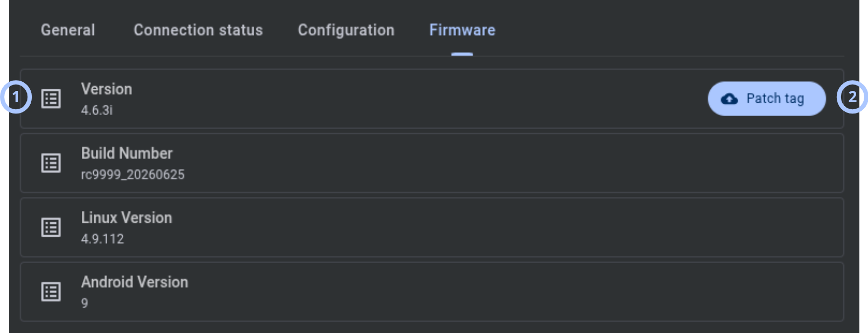The height and width of the screenshot is (333, 868).
Task: Select the Linux Version row
Action: pos(432,227)
